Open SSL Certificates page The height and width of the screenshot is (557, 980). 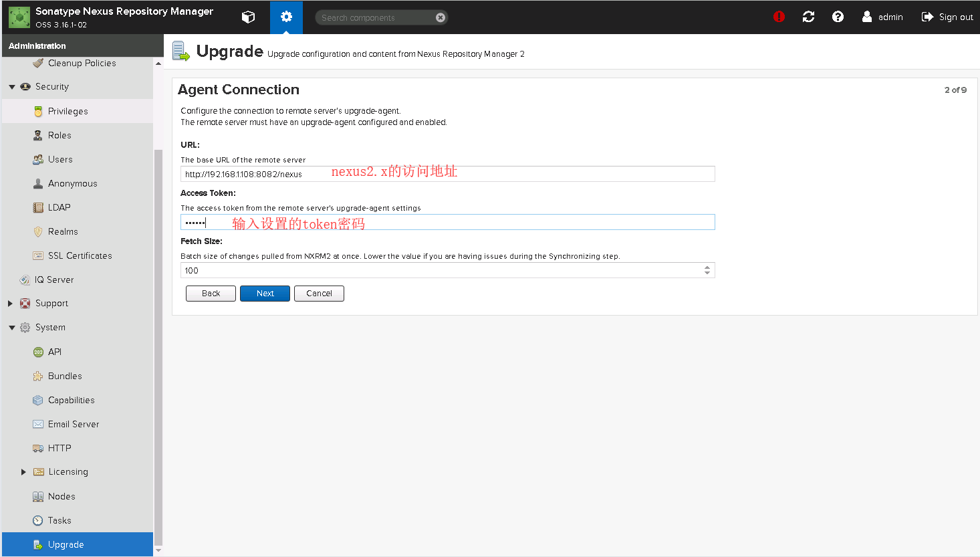coord(80,255)
